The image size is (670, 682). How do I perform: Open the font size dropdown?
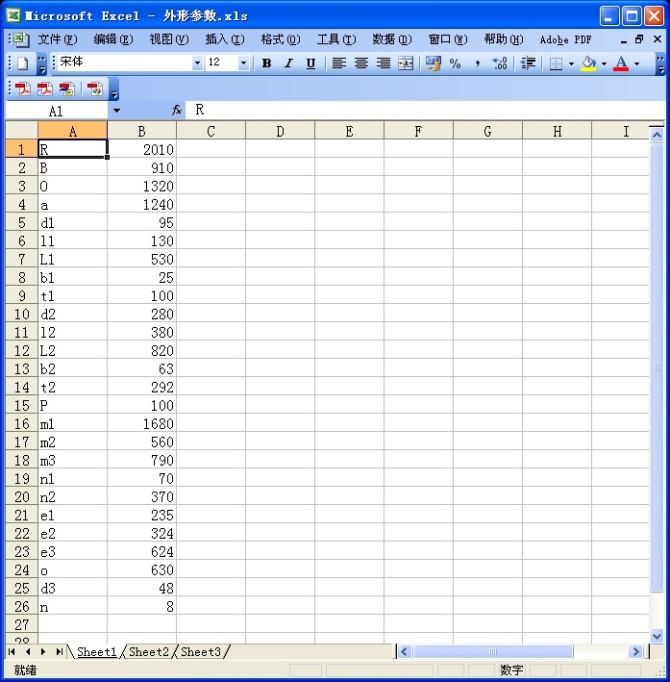(244, 63)
